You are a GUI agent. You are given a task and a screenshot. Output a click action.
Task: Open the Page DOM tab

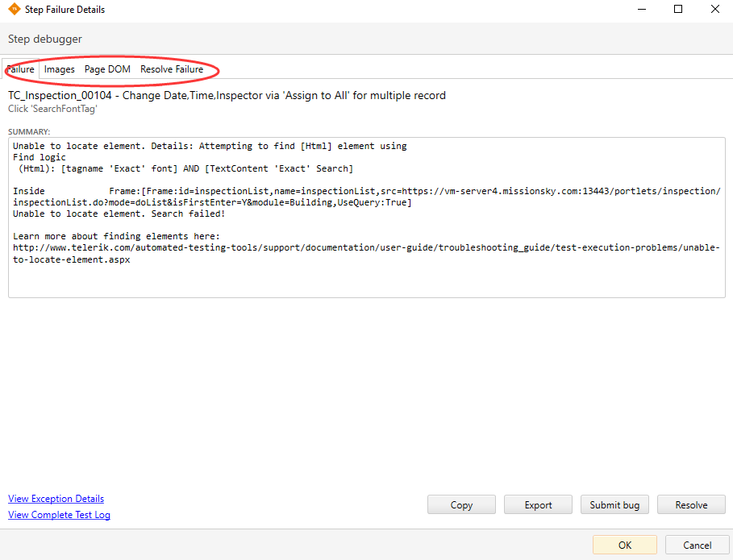107,69
